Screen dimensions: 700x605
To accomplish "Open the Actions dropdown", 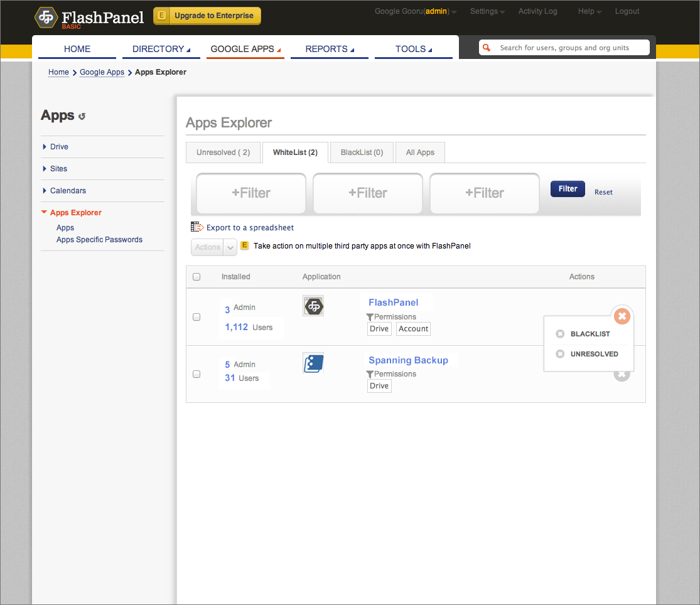I will (x=214, y=247).
